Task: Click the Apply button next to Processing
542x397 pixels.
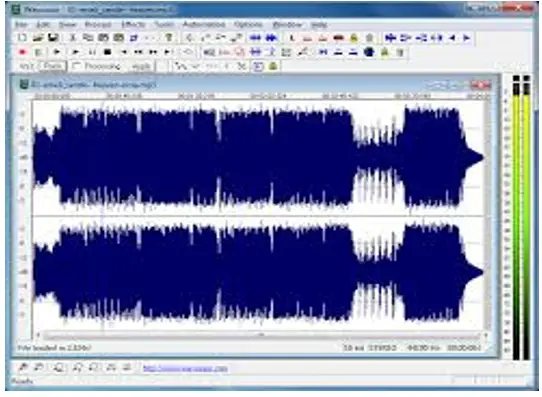Action: pos(141,66)
